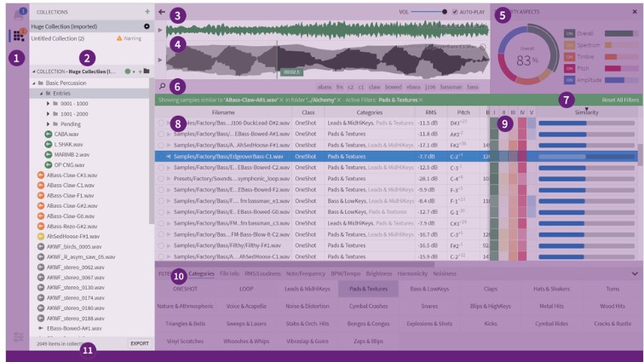Click the orange icon beside ABass-Claw-C#3.wav
This screenshot has width=644, height=362.
(x=41, y=175)
